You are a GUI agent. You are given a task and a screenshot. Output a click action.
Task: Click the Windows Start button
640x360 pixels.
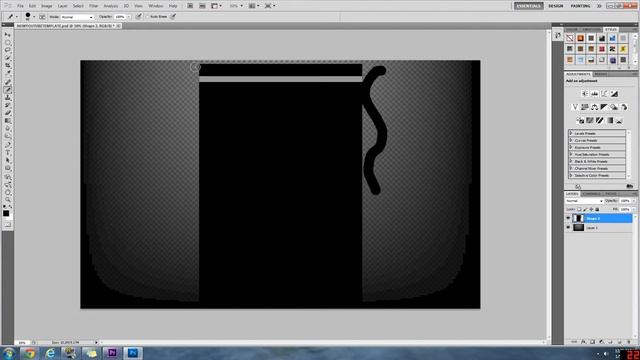(8, 353)
